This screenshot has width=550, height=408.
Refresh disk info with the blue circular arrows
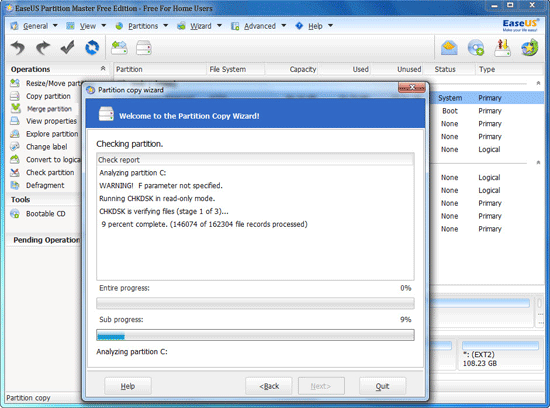pos(92,47)
